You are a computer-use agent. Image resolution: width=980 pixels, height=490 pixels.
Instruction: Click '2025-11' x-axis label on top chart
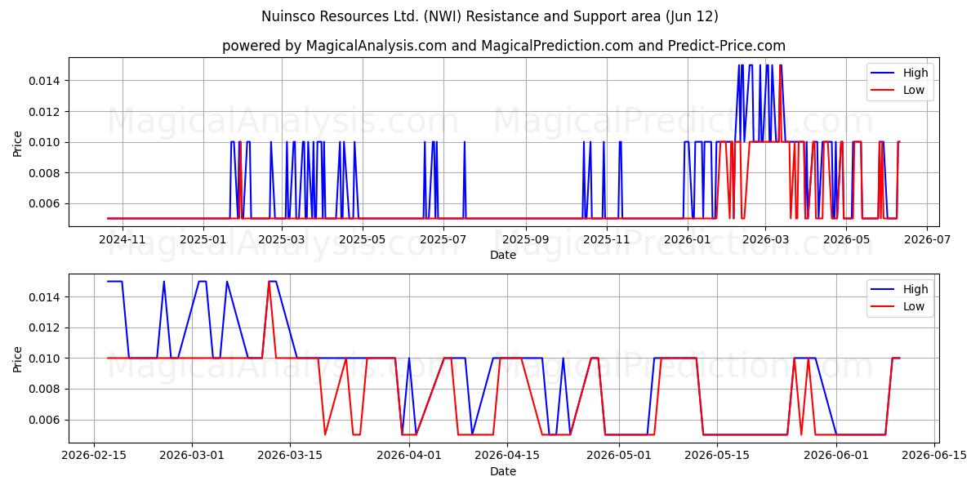tap(607, 239)
